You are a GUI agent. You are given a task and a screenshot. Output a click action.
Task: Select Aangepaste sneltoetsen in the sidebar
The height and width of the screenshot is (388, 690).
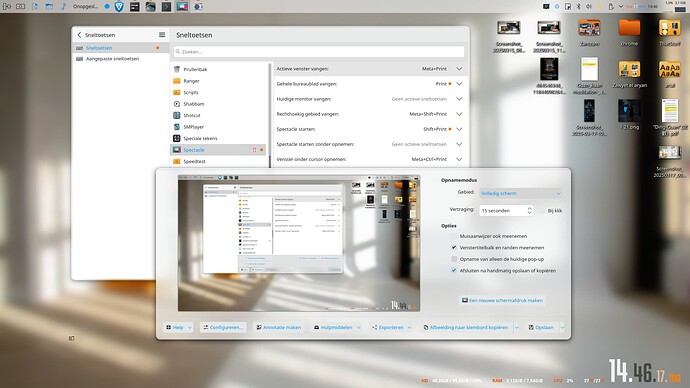112,59
